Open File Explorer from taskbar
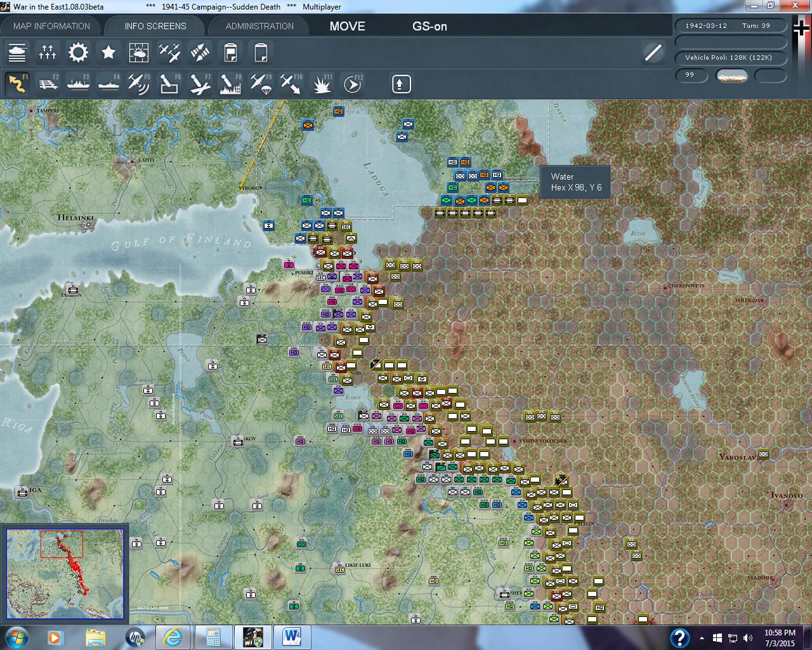Screen dimensions: 812x650 point(96,637)
